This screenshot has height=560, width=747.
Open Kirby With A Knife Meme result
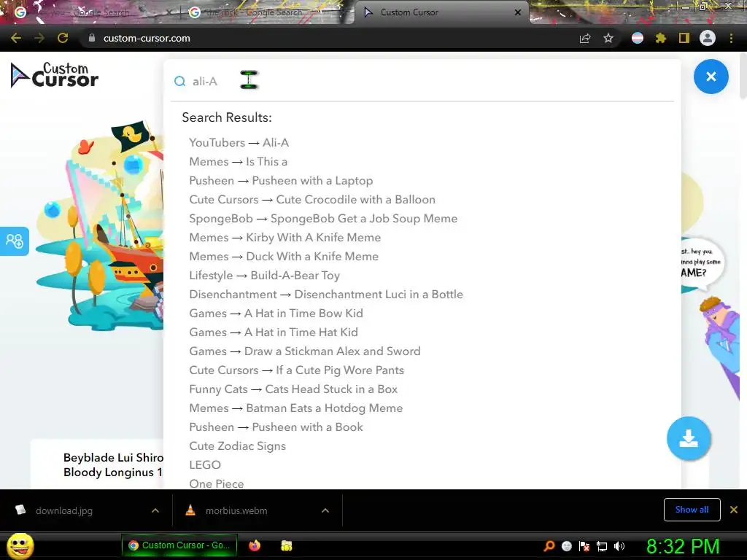(x=285, y=237)
